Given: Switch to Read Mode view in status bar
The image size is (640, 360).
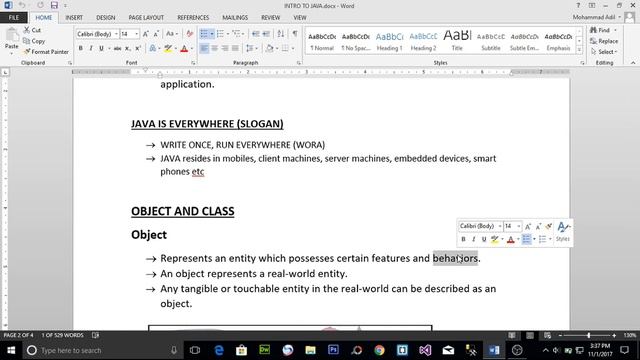Looking at the screenshot, I should pyautogui.click(x=512, y=336).
